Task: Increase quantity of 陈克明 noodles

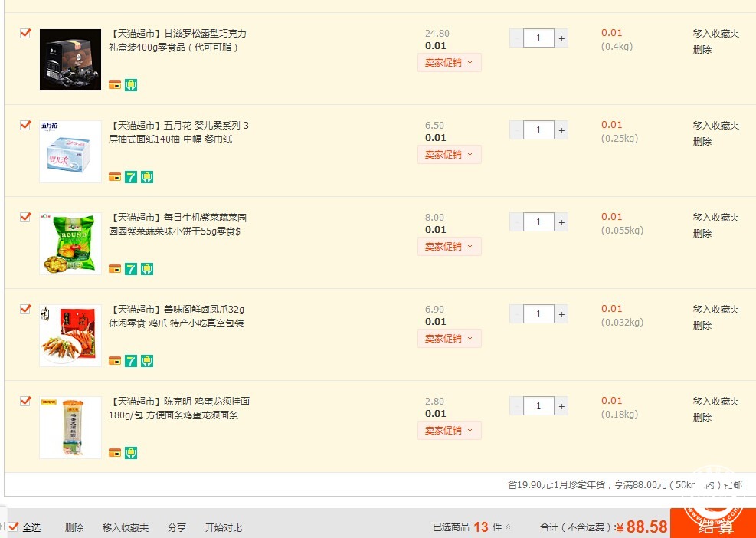Action: click(561, 406)
